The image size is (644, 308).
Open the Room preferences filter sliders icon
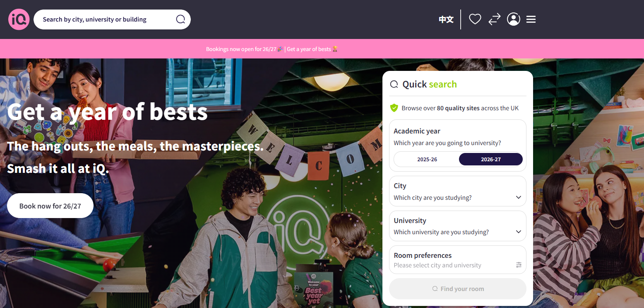coord(519,264)
